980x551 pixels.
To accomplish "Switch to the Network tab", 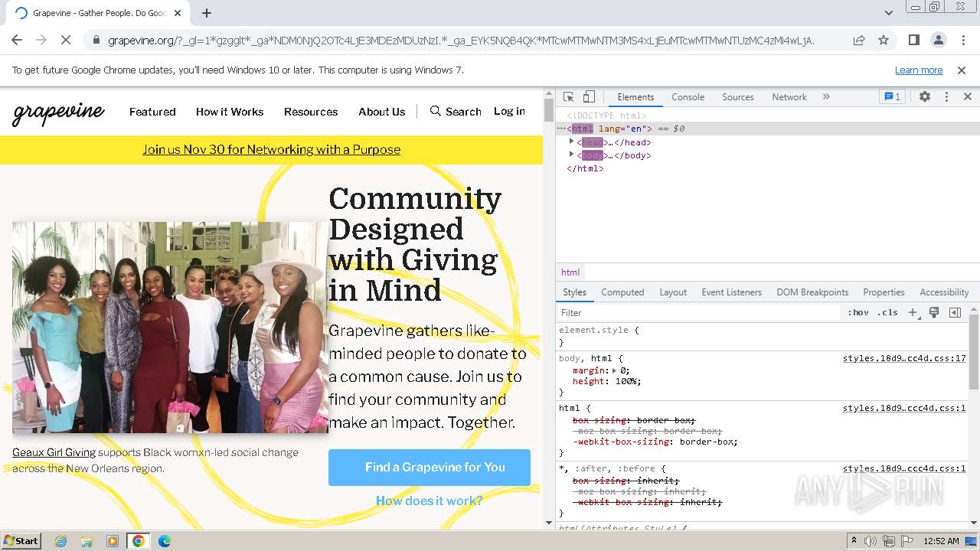I will tap(789, 96).
